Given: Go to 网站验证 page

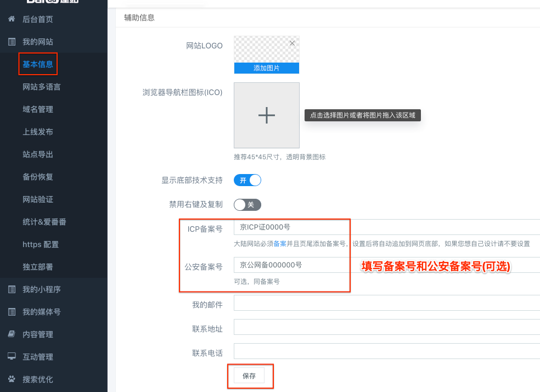Looking at the screenshot, I should (x=38, y=199).
